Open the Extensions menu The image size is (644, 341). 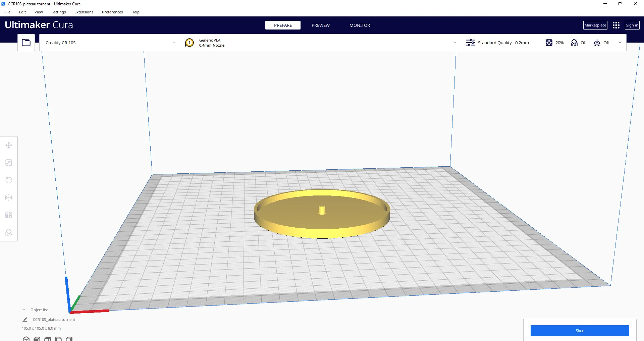coord(84,12)
